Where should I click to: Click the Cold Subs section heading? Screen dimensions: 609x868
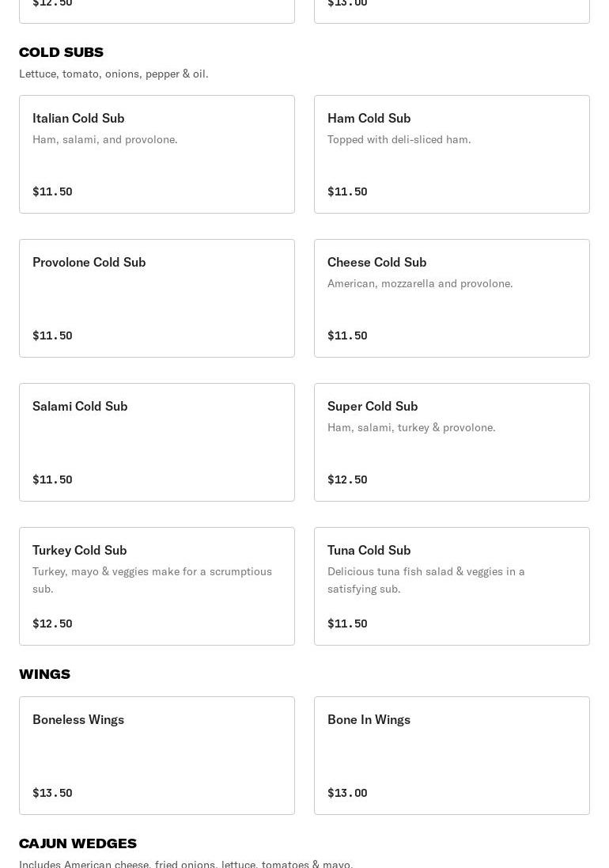pos(61,52)
